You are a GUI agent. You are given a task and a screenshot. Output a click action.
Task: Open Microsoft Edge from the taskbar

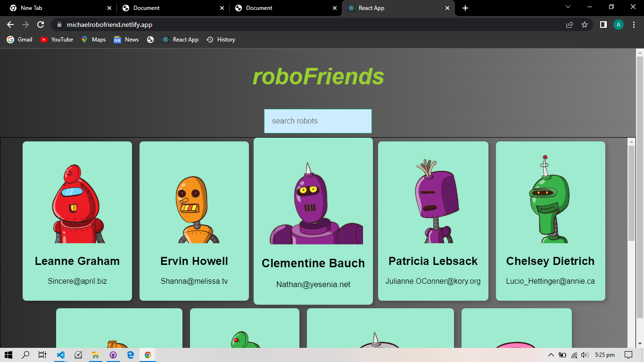click(x=131, y=355)
